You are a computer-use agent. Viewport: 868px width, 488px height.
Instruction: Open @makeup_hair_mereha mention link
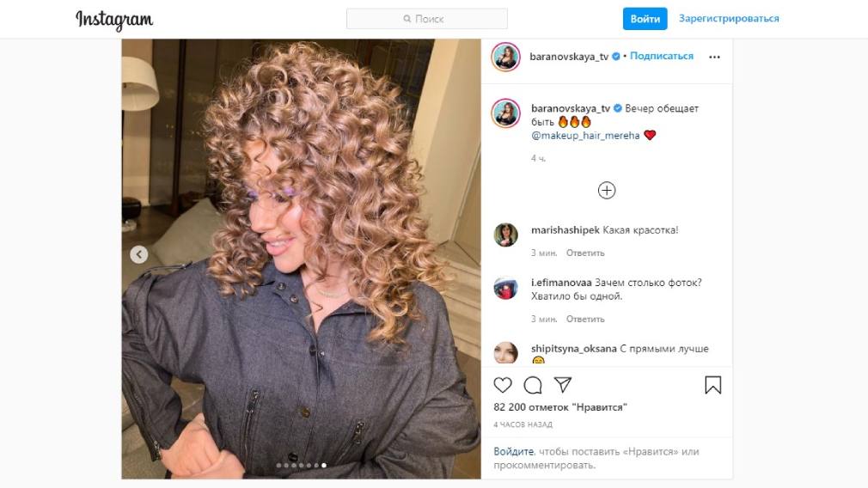tap(585, 136)
